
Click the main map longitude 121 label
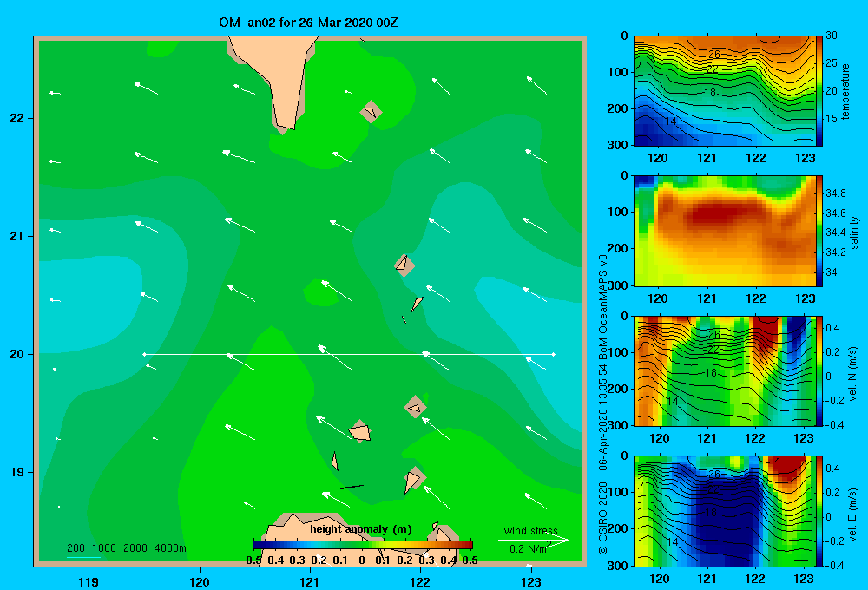(x=310, y=581)
